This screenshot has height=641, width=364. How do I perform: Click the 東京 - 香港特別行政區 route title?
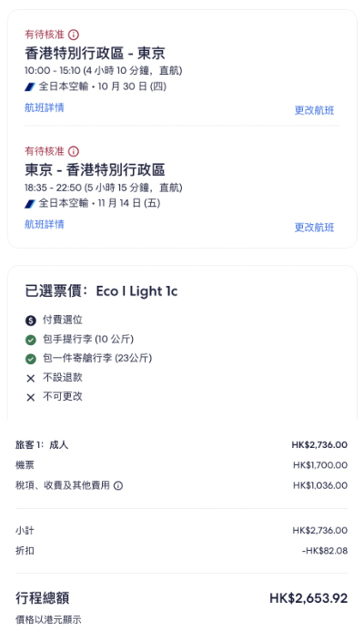coord(95,170)
